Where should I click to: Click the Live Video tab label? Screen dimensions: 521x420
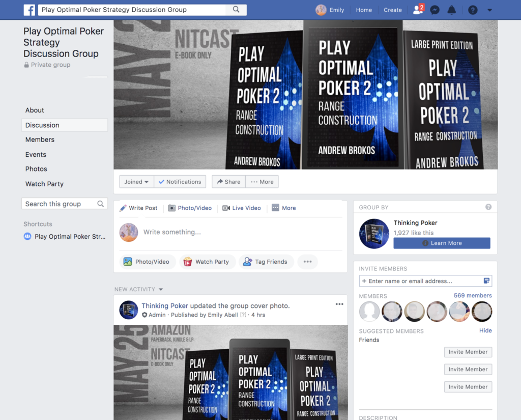(247, 208)
